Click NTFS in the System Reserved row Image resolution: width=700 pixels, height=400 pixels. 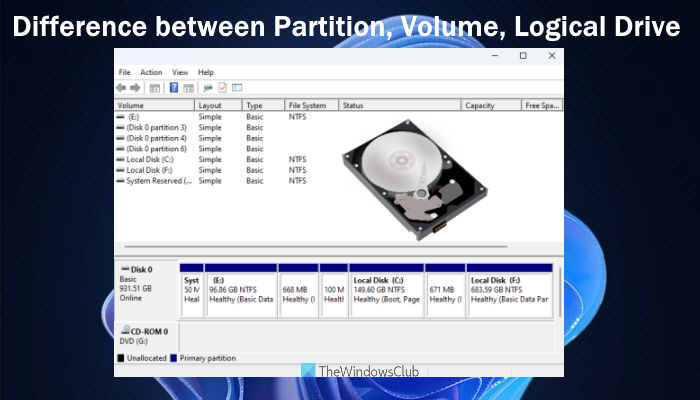pos(297,181)
